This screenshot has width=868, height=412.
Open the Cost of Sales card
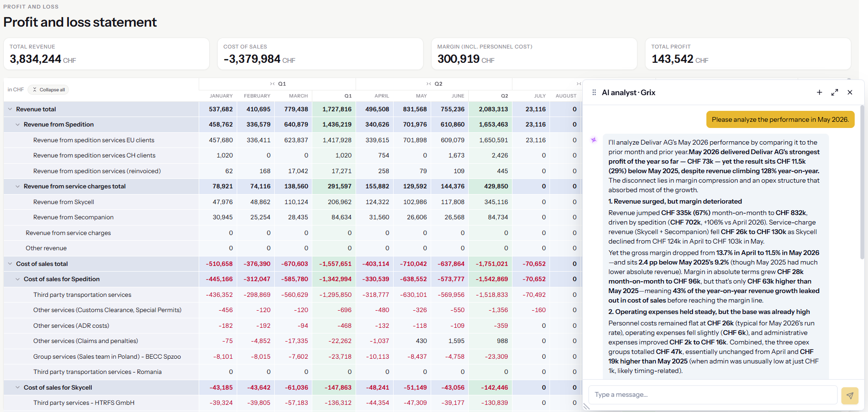[x=320, y=54]
